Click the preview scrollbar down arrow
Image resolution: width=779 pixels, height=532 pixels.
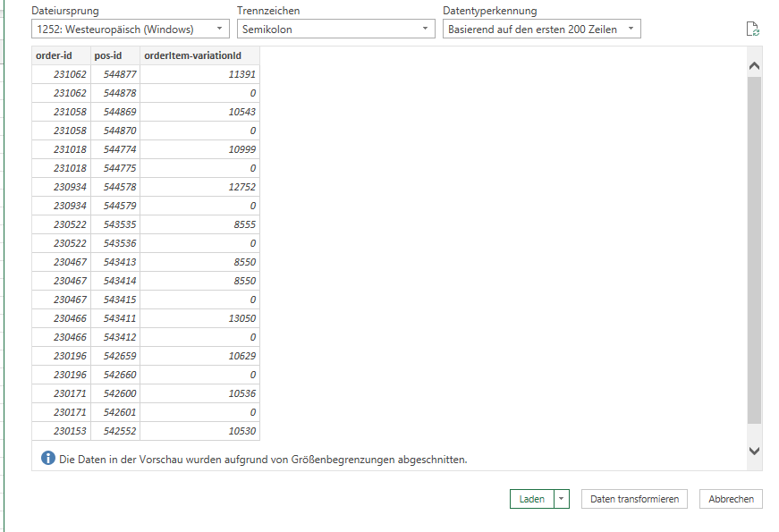tap(753, 452)
